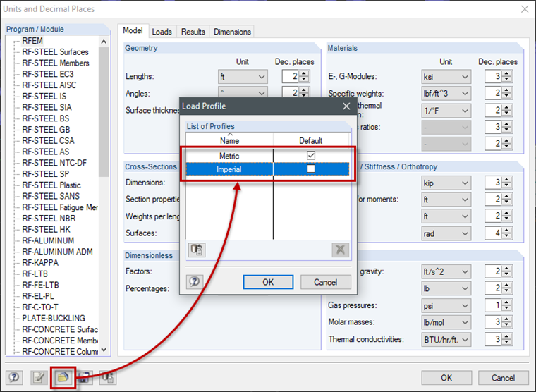Image resolution: width=536 pixels, height=392 pixels.
Task: Decrease E-, G-Modules decimal places
Action: tap(507, 80)
